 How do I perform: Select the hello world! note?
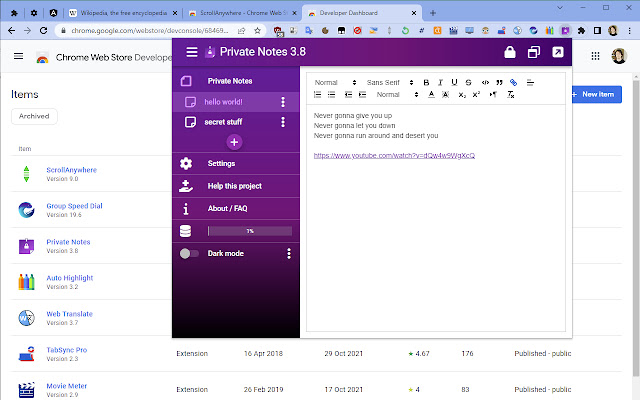(236, 102)
